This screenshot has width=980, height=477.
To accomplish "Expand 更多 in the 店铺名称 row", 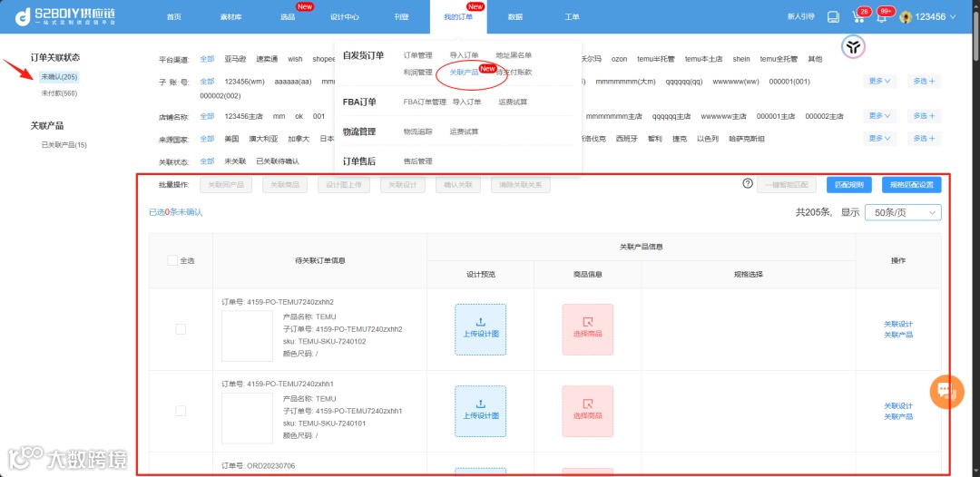I will [x=878, y=116].
